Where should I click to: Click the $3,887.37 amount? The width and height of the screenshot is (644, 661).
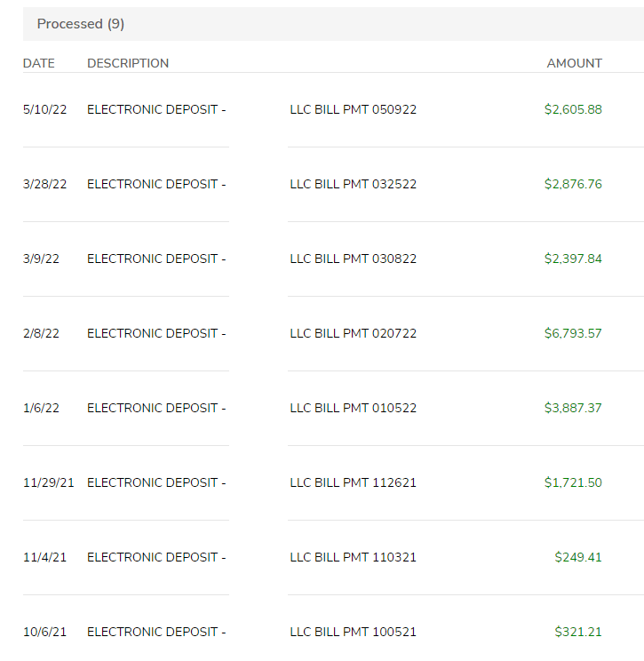573,408
